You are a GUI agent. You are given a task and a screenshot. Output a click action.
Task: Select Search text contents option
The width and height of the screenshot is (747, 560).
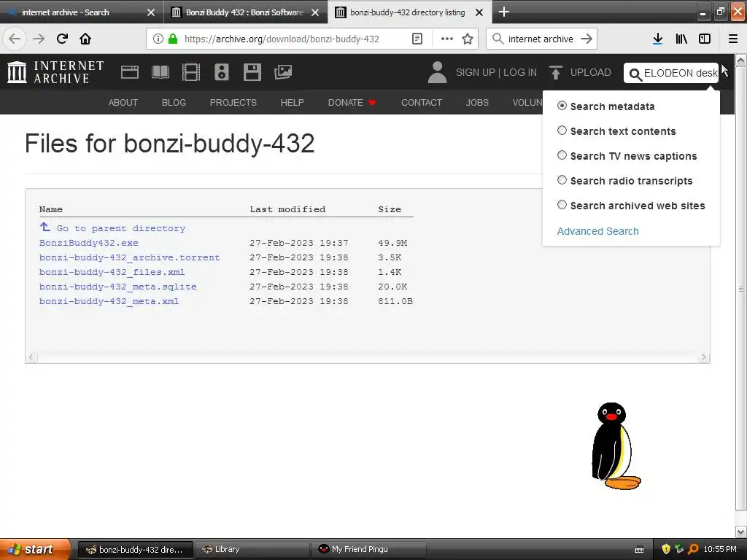point(562,131)
